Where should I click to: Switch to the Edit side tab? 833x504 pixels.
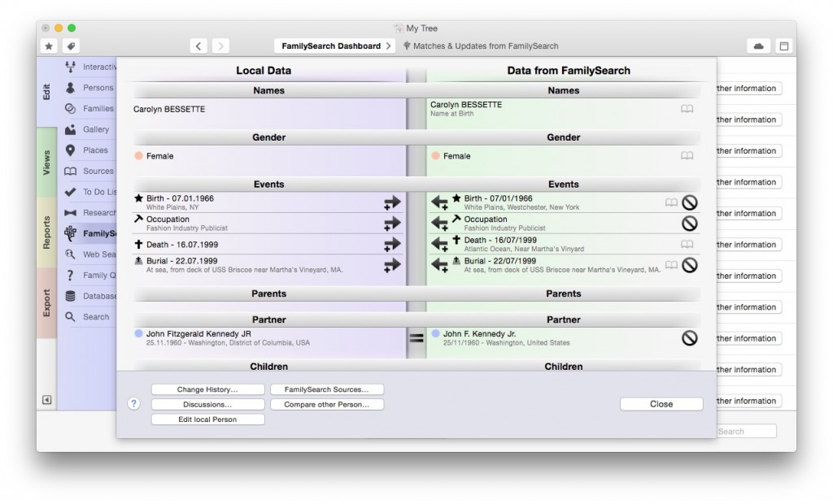(x=46, y=92)
